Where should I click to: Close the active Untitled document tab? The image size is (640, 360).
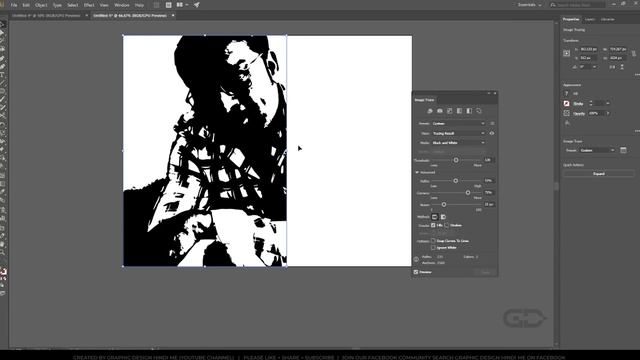173,16
